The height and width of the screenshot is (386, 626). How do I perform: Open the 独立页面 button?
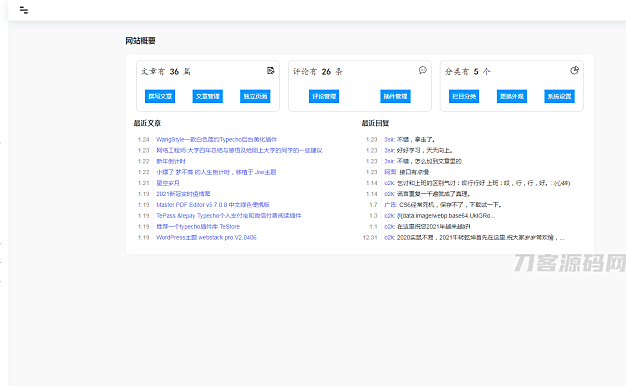pos(255,96)
